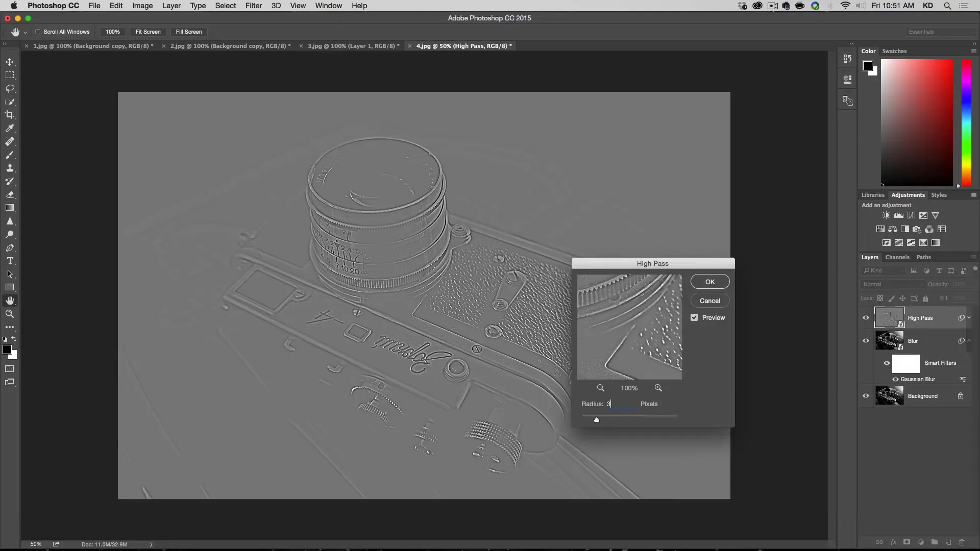This screenshot has height=551, width=980.
Task: Click OK to apply High Pass filter
Action: (x=709, y=281)
